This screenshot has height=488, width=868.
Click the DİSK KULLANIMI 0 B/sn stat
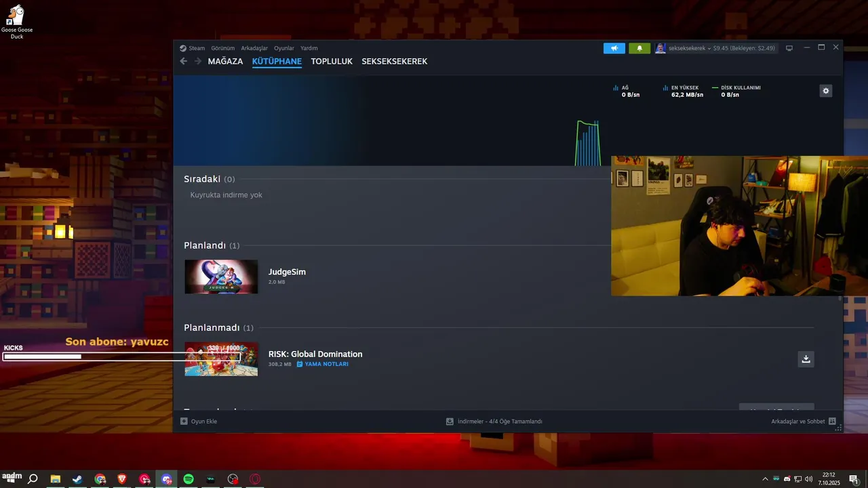736,91
